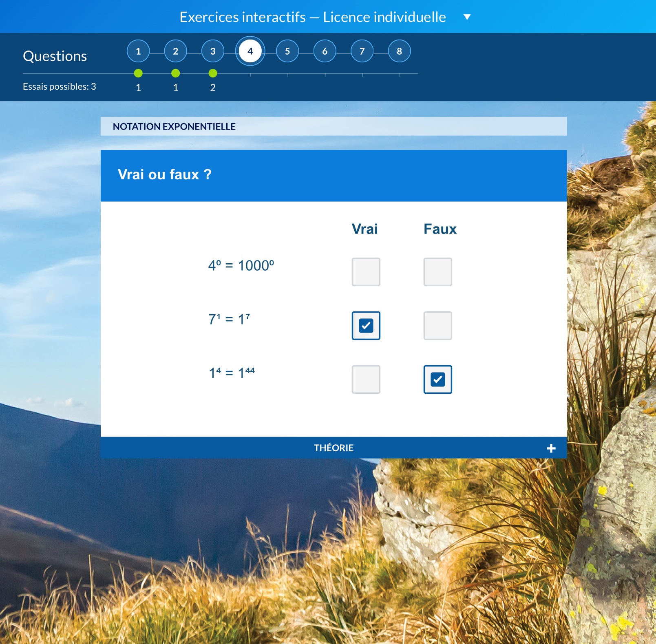This screenshot has width=656, height=644.
Task: Mark Faux for 7¹ = 1⁷
Action: [437, 326]
